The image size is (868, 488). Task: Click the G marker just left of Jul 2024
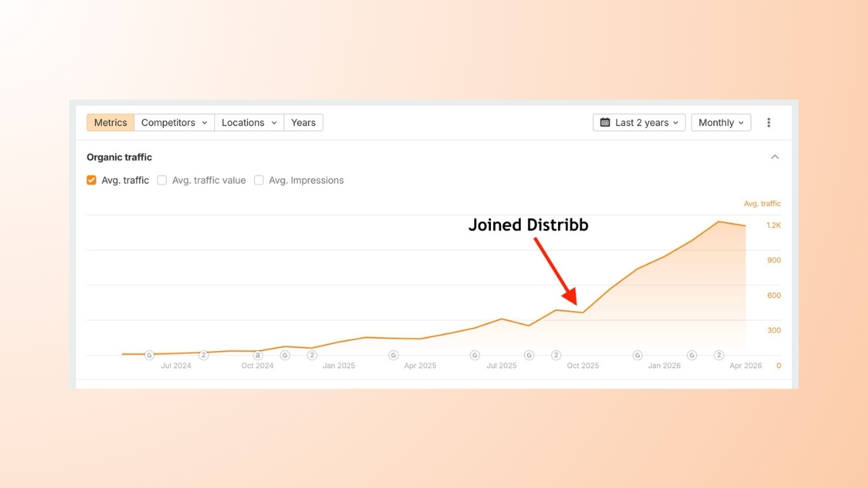click(x=149, y=355)
